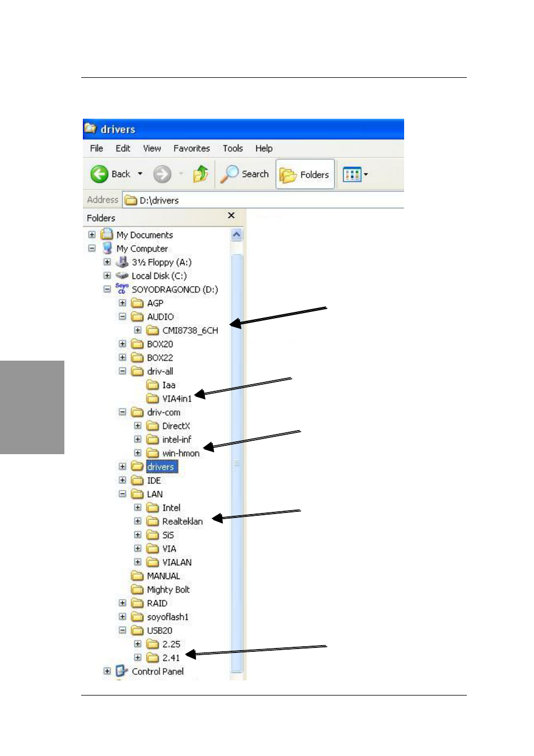
Task: Select the win-hmon folder icon
Action: click(x=152, y=453)
